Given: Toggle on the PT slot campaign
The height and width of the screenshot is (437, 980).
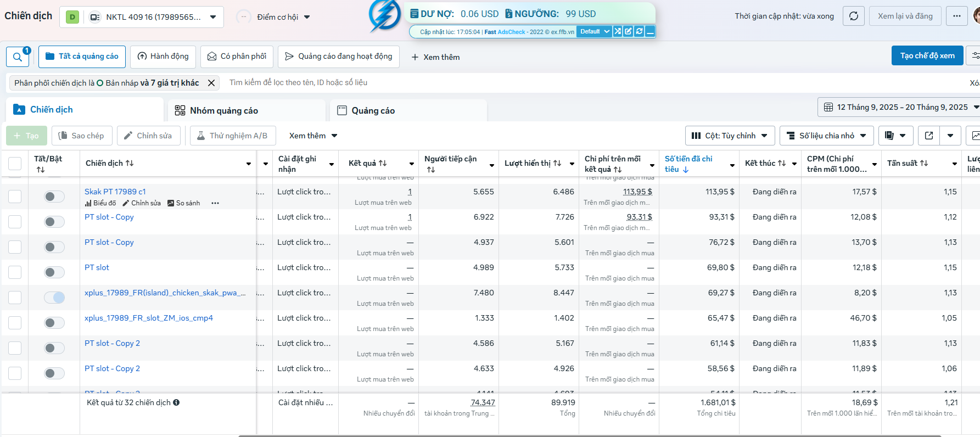Looking at the screenshot, I should [x=54, y=272].
